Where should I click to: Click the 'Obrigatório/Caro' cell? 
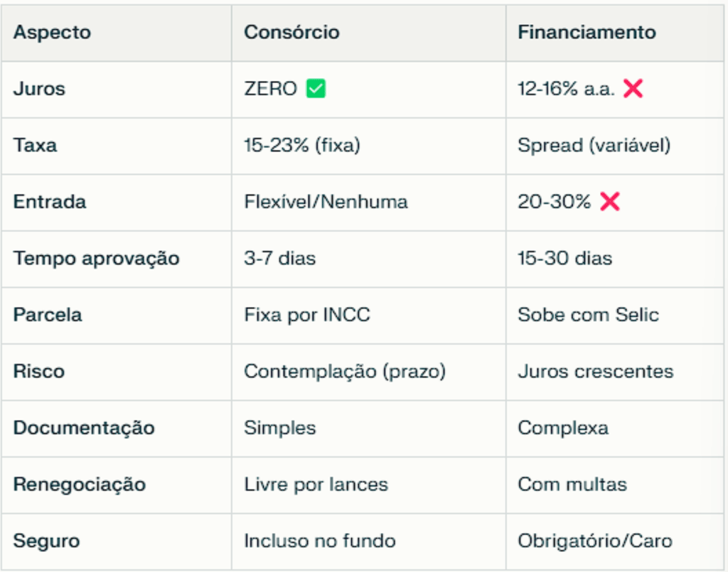pos(594,541)
